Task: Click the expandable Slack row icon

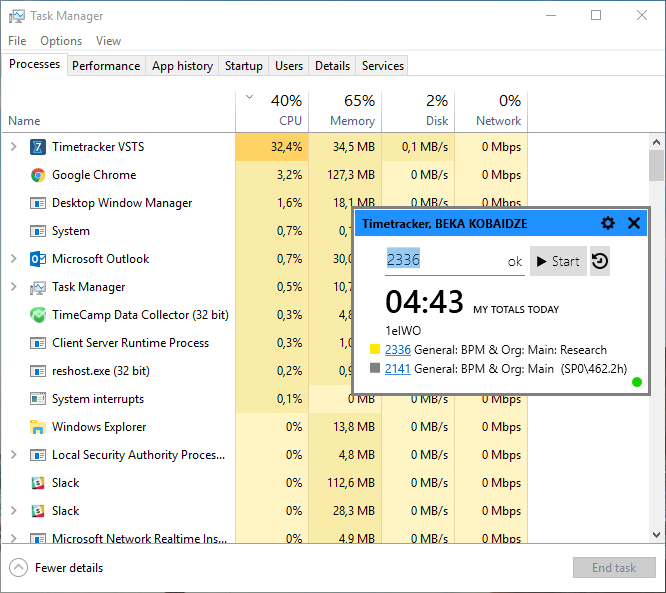Action: pos(38,511)
